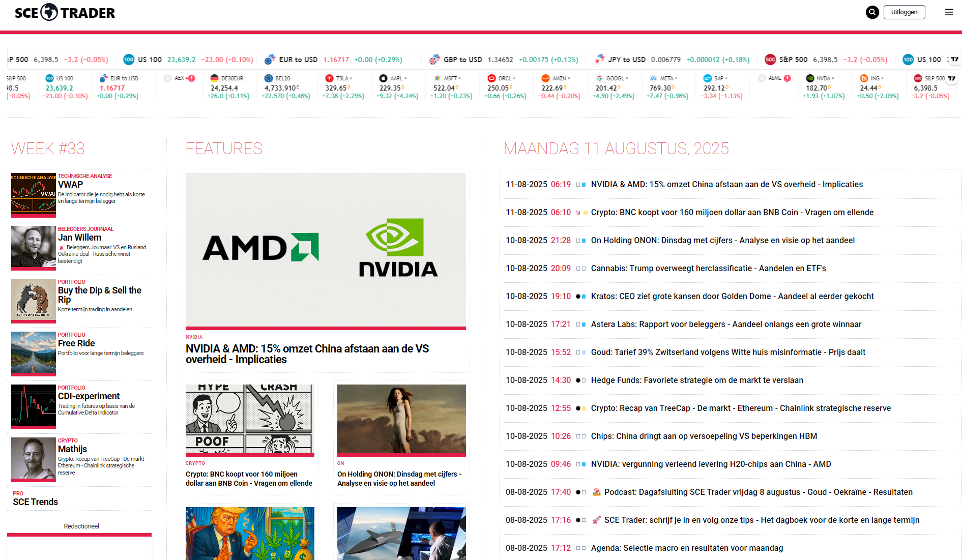Open the 06:19 NVIDIA & AMD list headline
The image size is (962, 560).
727,185
